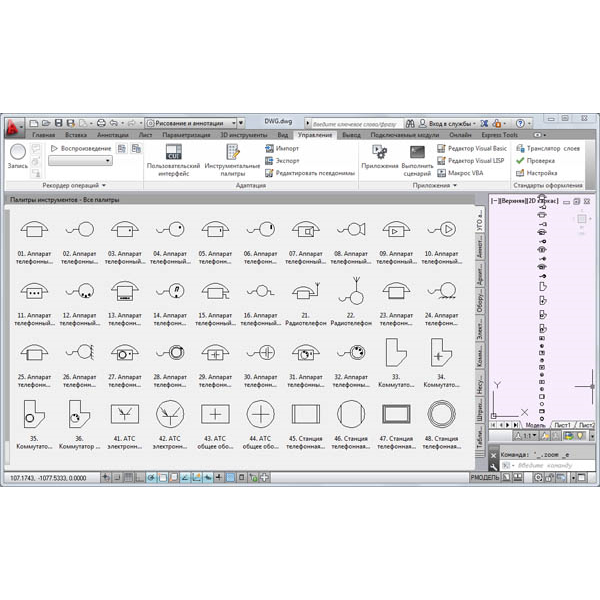The height and width of the screenshot is (600, 600).
Task: Click the keyword search input field
Action: pyautogui.click(x=357, y=124)
